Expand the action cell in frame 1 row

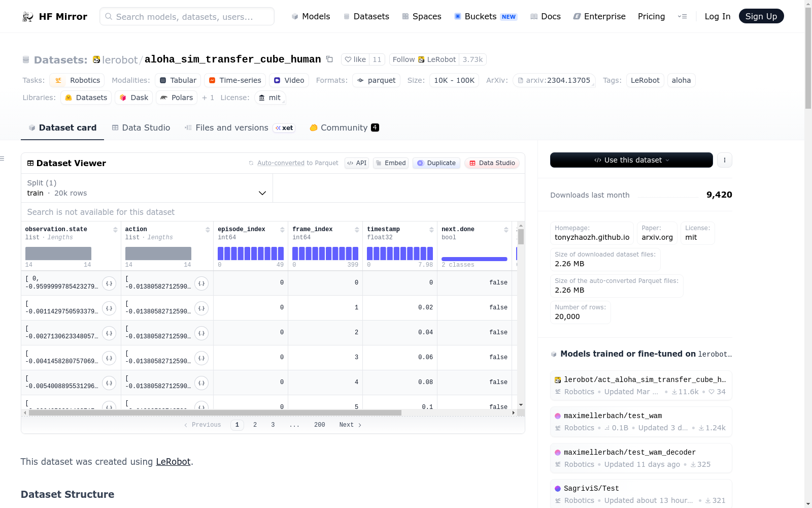click(201, 308)
